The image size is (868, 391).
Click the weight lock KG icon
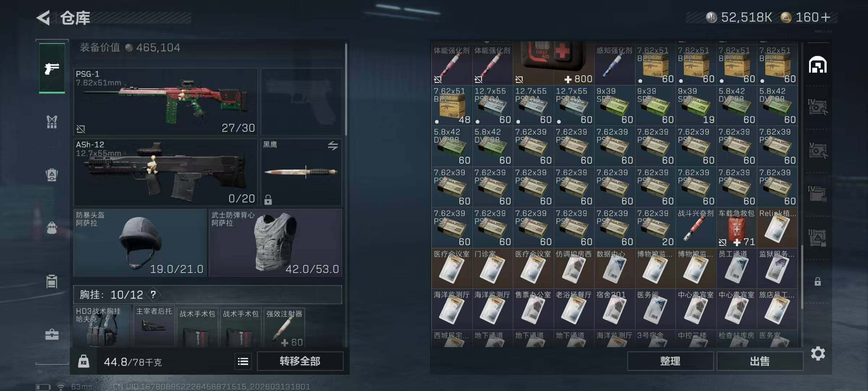tap(84, 361)
